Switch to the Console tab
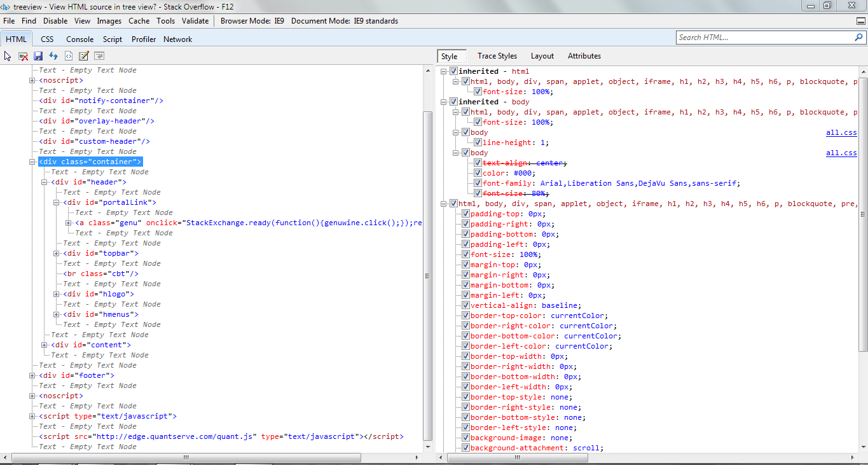Image resolution: width=868 pixels, height=465 pixels. (79, 39)
